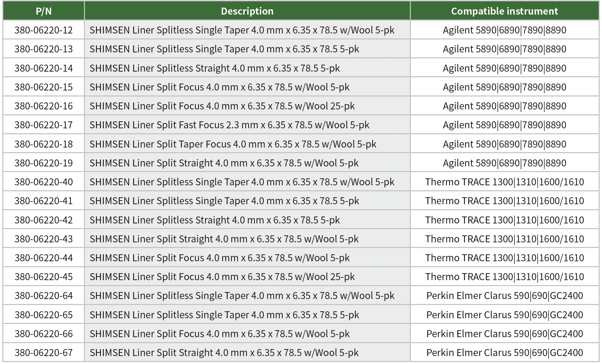Click the P/N column header

[43, 11]
